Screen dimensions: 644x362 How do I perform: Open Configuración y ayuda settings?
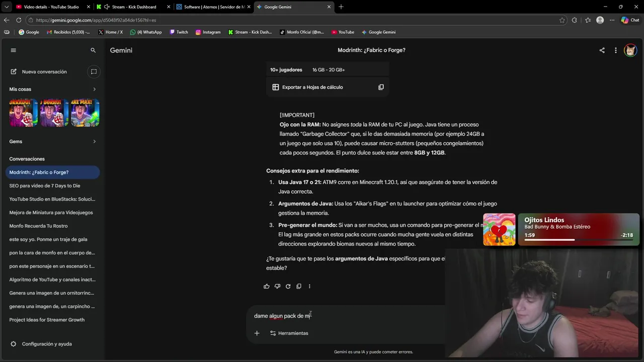click(41, 344)
